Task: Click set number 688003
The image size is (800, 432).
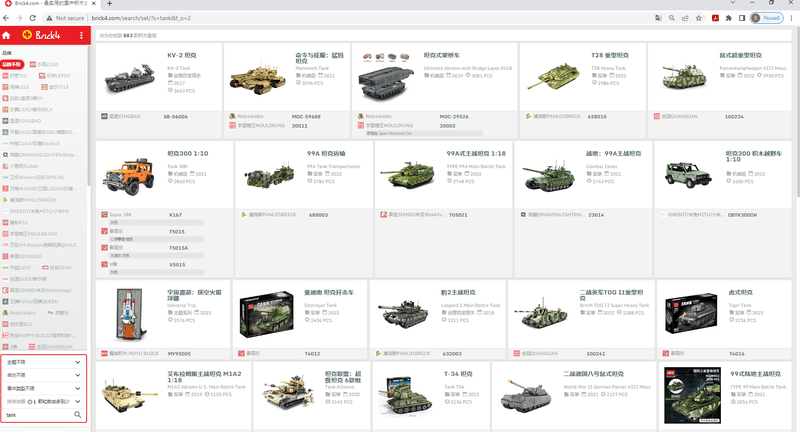Action: click(318, 215)
